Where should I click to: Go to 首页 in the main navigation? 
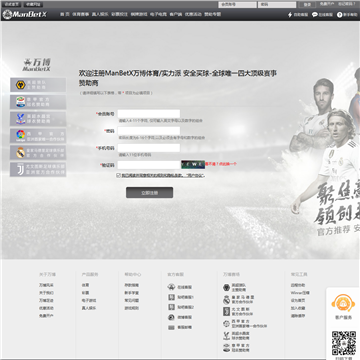[x=65, y=14]
